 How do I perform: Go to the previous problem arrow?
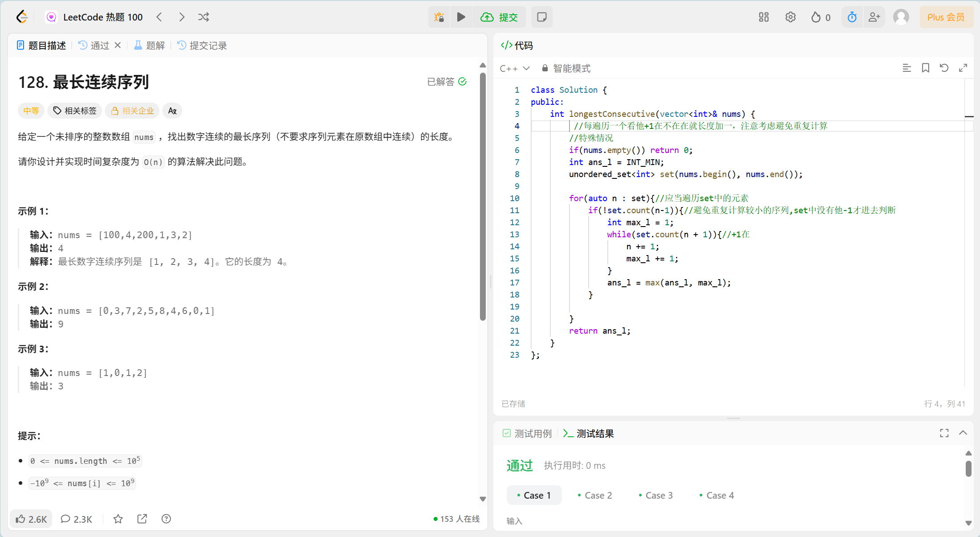coord(159,17)
